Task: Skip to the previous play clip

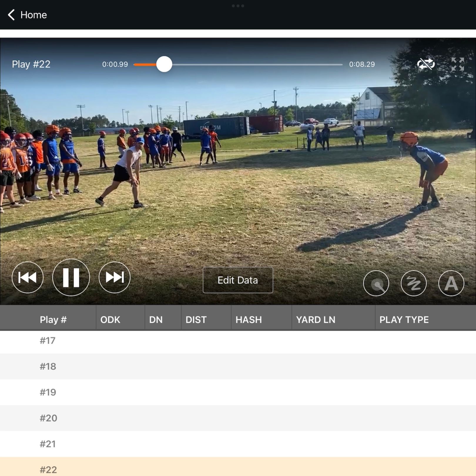Action: click(x=28, y=277)
